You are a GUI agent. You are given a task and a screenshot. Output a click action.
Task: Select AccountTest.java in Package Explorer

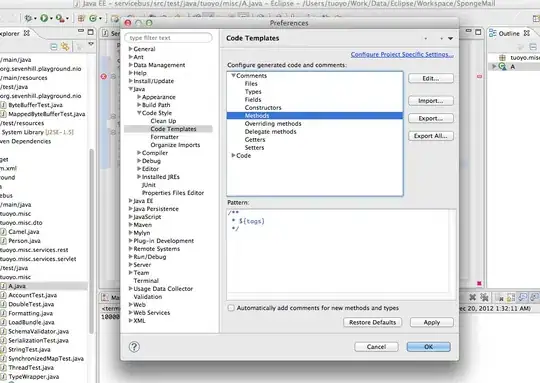32,295
